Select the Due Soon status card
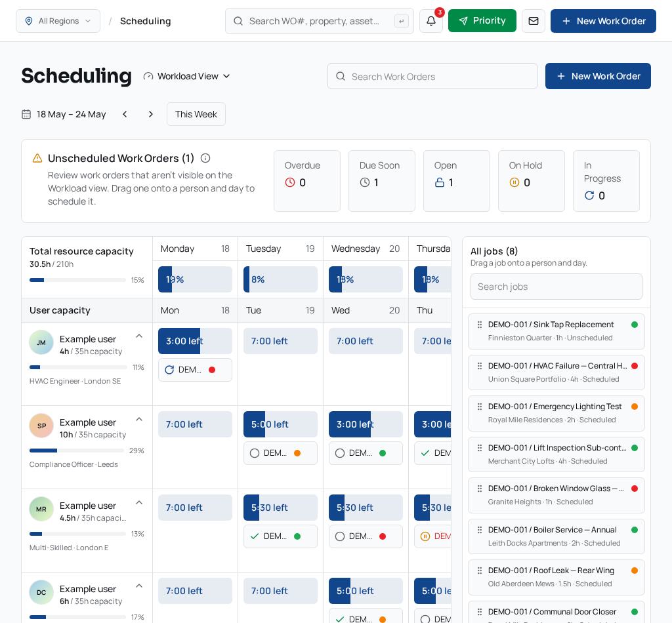This screenshot has width=672, height=623. pyautogui.click(x=382, y=181)
